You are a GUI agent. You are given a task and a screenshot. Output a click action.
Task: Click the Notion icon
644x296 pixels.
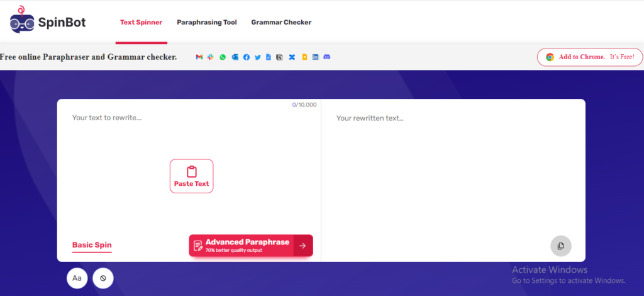279,57
